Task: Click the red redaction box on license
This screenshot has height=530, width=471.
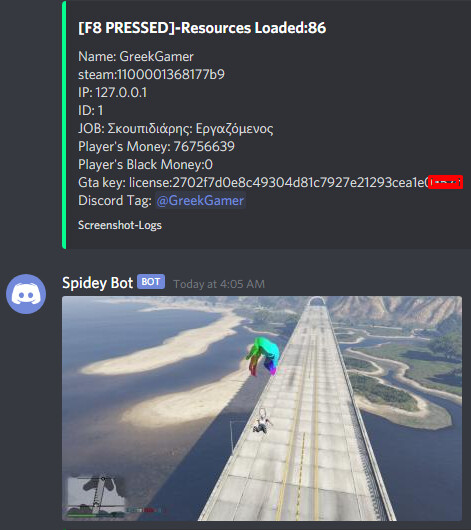Action: pyautogui.click(x=445, y=182)
